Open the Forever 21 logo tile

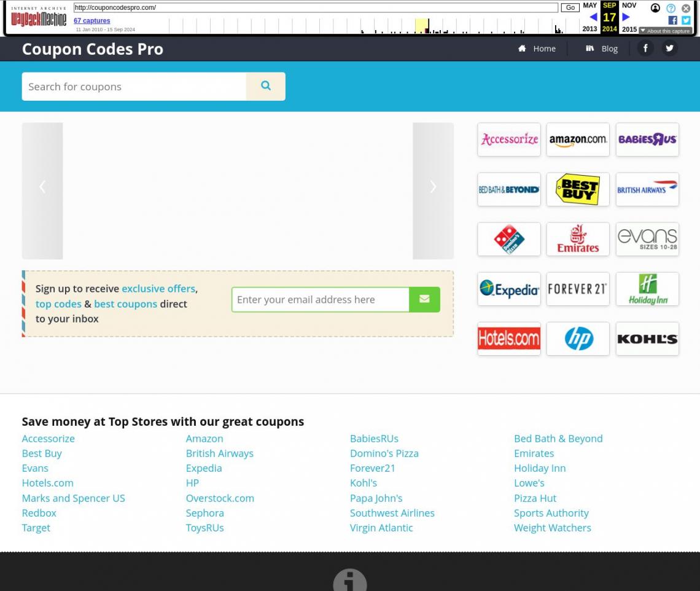point(578,289)
